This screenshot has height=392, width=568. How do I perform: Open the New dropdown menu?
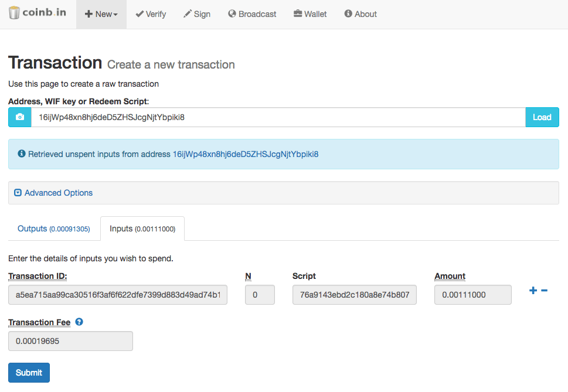101,14
